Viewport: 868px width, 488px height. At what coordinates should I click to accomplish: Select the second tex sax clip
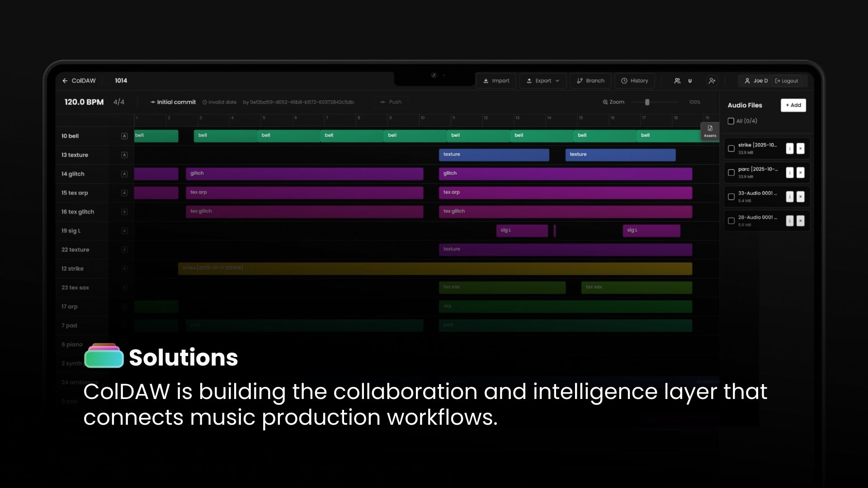coord(637,288)
